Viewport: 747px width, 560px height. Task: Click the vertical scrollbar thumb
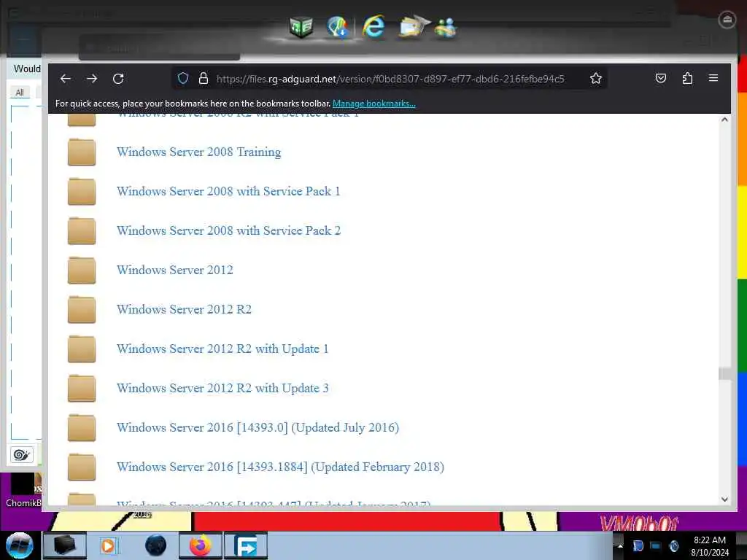(724, 374)
